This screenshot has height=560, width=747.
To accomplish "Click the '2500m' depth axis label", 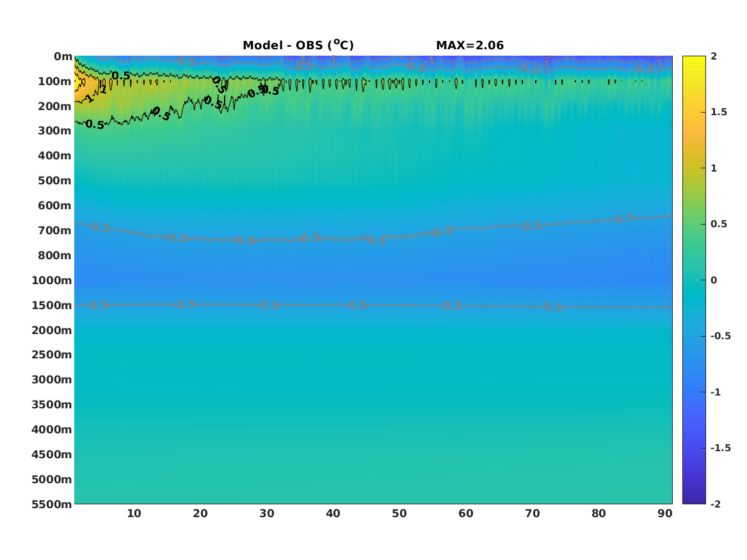I will pos(52,355).
